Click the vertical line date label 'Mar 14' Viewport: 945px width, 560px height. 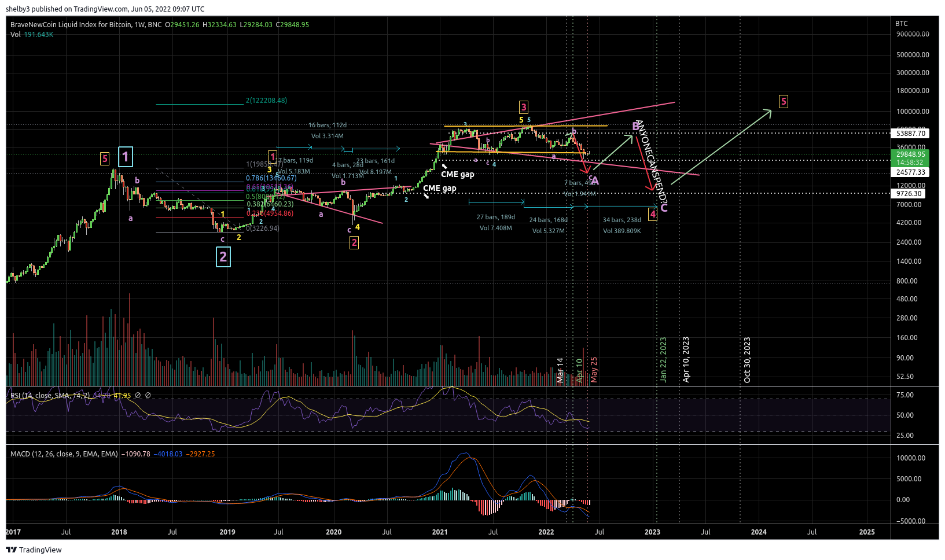coord(560,370)
